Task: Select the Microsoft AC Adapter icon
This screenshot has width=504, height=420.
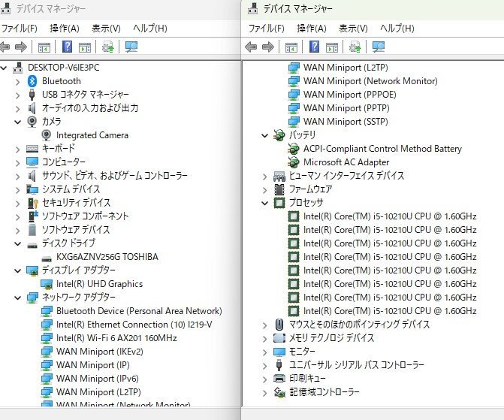Action: (x=293, y=162)
